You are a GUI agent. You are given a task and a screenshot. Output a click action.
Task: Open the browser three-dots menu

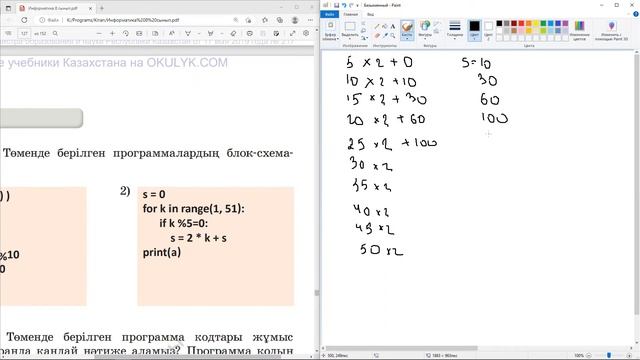pos(310,20)
